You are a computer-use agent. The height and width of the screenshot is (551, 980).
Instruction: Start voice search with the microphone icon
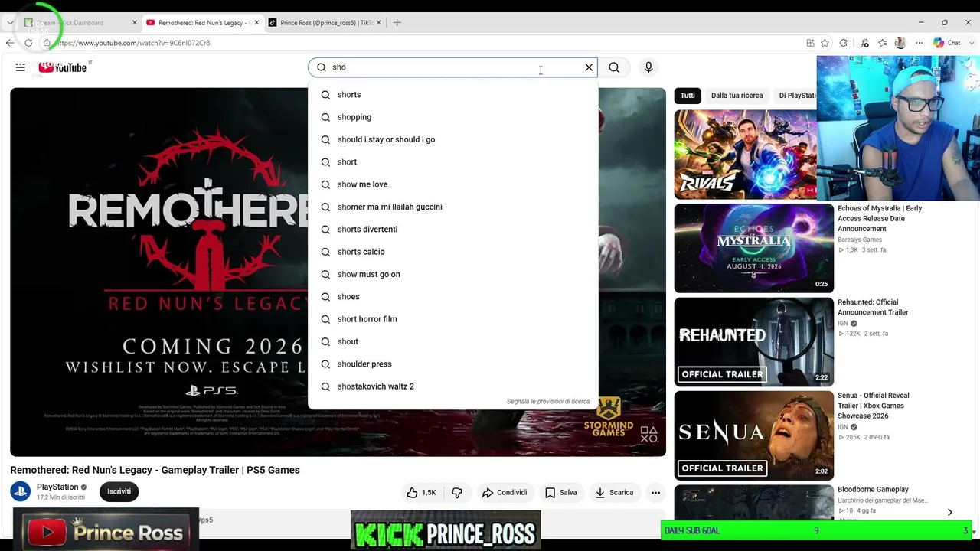click(x=648, y=67)
